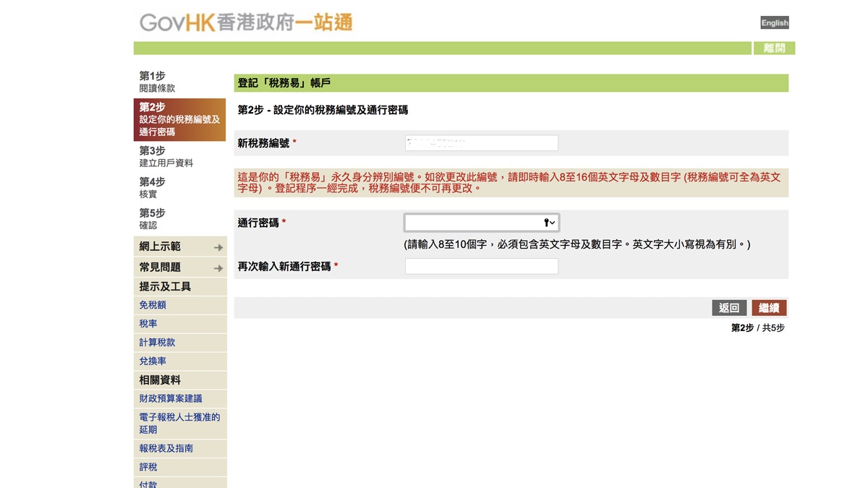
Task: Expand the 常見問題 sidebar section
Action: [x=161, y=267]
